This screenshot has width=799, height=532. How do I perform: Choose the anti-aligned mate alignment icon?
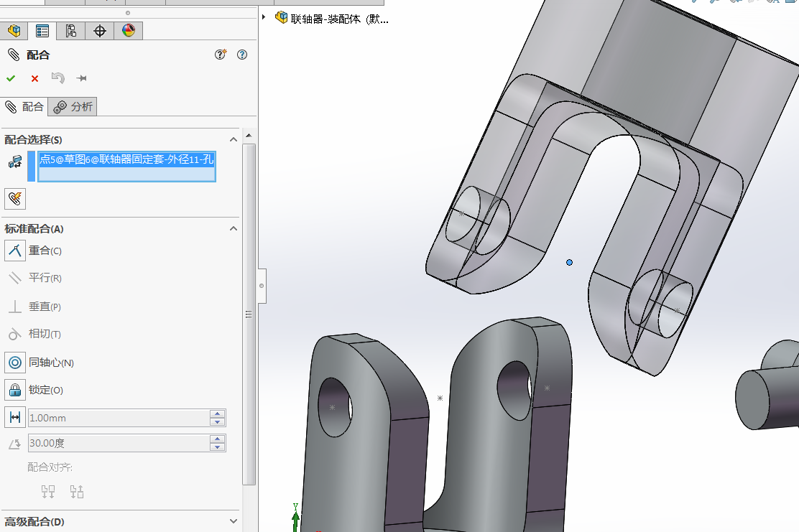click(77, 491)
